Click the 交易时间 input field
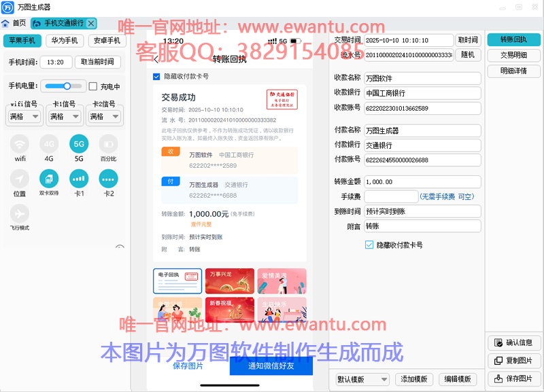Viewport: 544px width, 392px height. pos(409,40)
